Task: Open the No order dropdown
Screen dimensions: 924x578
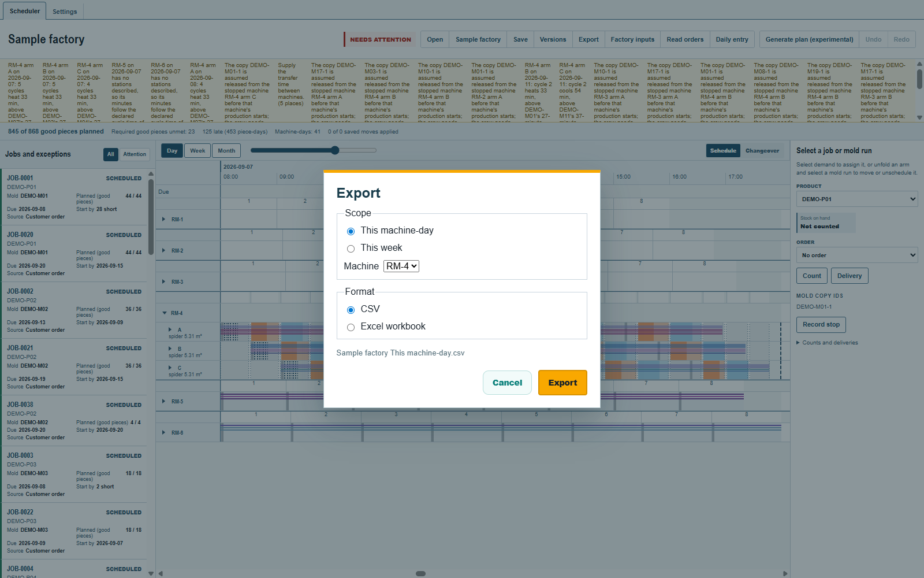Action: point(857,255)
